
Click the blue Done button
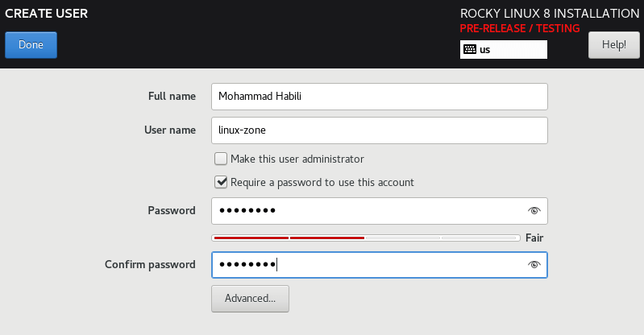pyautogui.click(x=31, y=45)
